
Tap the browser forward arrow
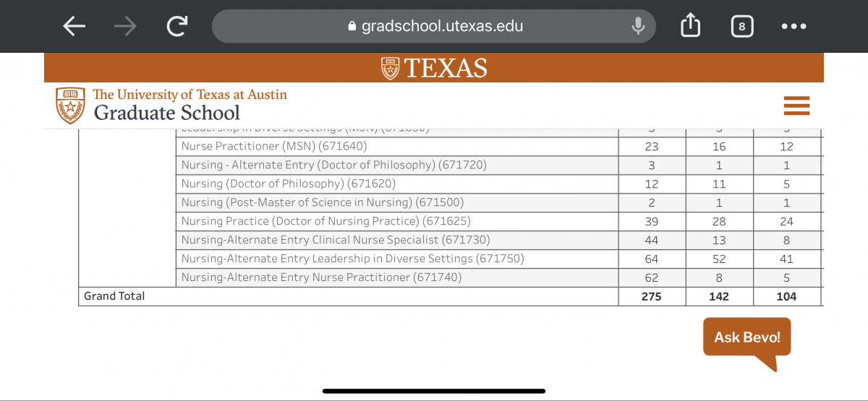tap(125, 27)
